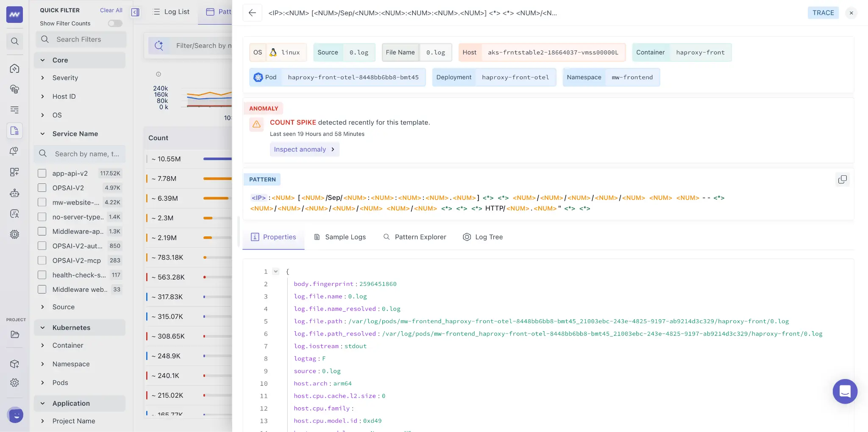The image size is (868, 432).
Task: Check the no-server-type service checkbox
Action: [x=42, y=217]
